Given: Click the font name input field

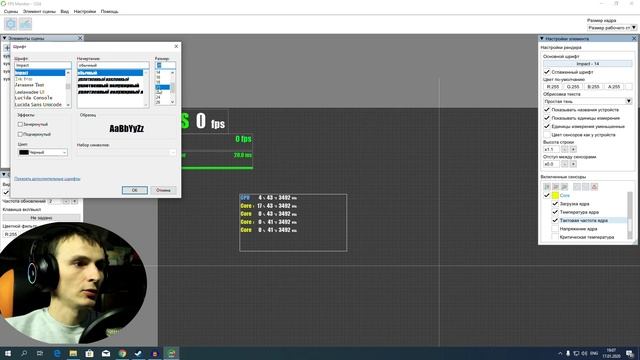Looking at the screenshot, I should [x=43, y=65].
